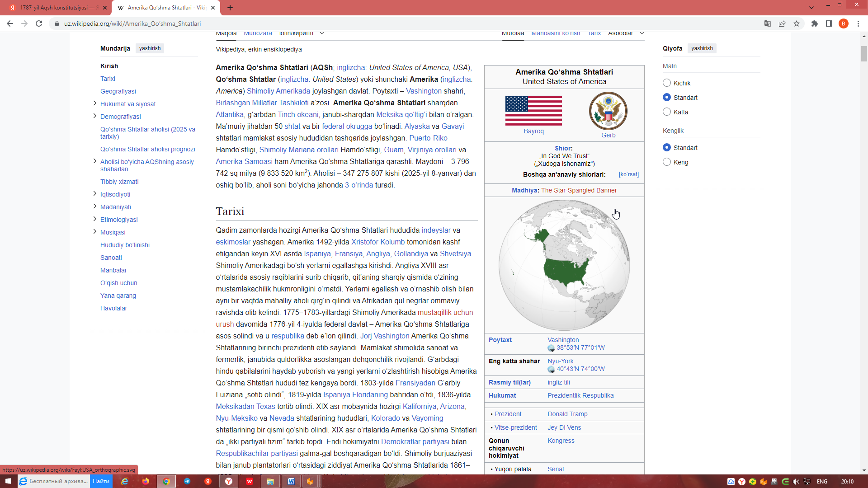Bookmark this page with the star icon

(797, 23)
